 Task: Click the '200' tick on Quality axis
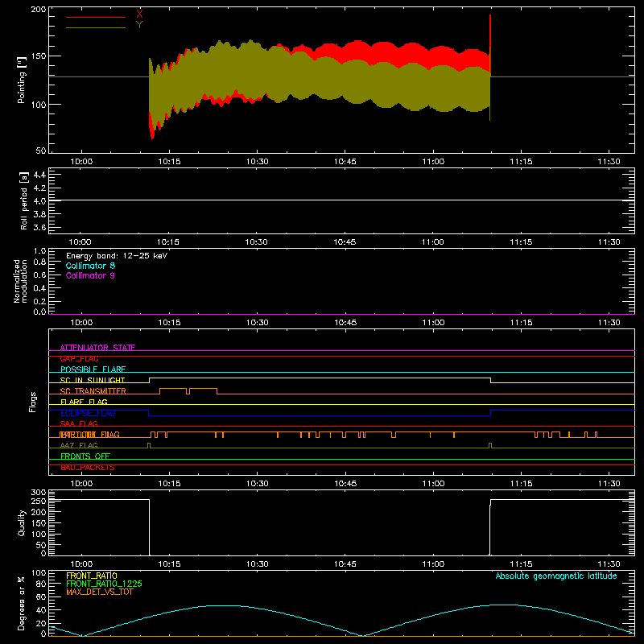pyautogui.click(x=38, y=512)
